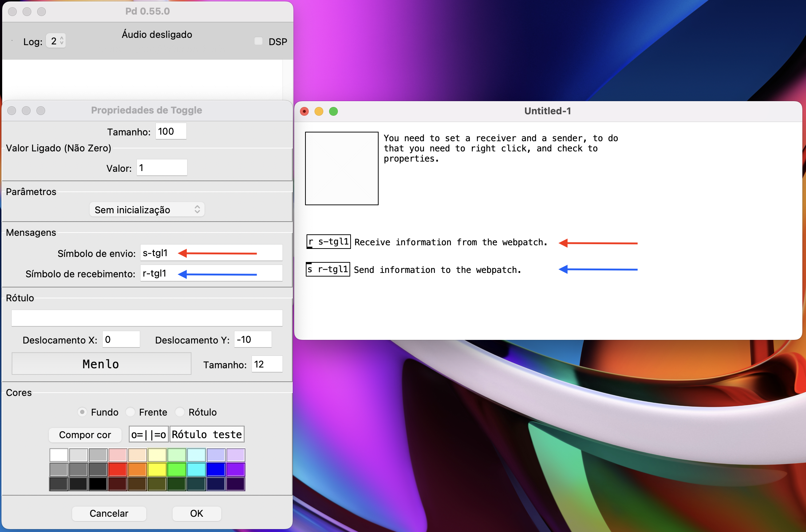
Task: Select the Fundo radio button
Action: click(82, 412)
